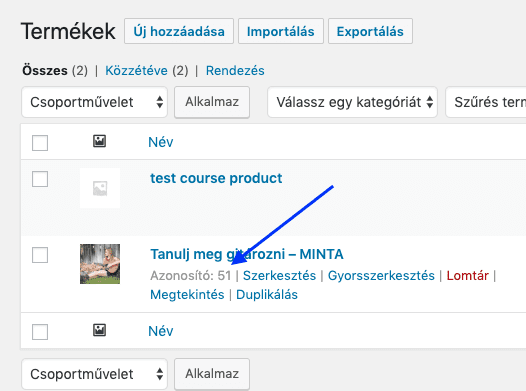Screen dimensions: 526x391
Task: Click Szerkesztés for the MINTA product
Action: tap(279, 276)
